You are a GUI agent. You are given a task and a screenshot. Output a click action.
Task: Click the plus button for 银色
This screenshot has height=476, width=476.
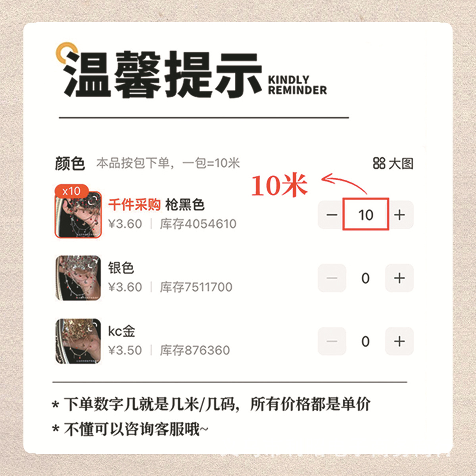coord(399,278)
